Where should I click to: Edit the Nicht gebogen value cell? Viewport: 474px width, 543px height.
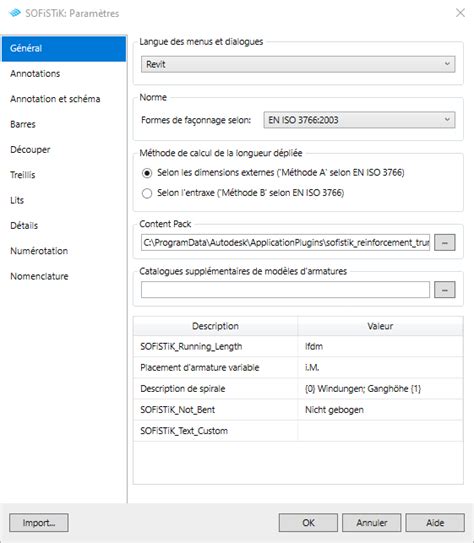point(380,410)
